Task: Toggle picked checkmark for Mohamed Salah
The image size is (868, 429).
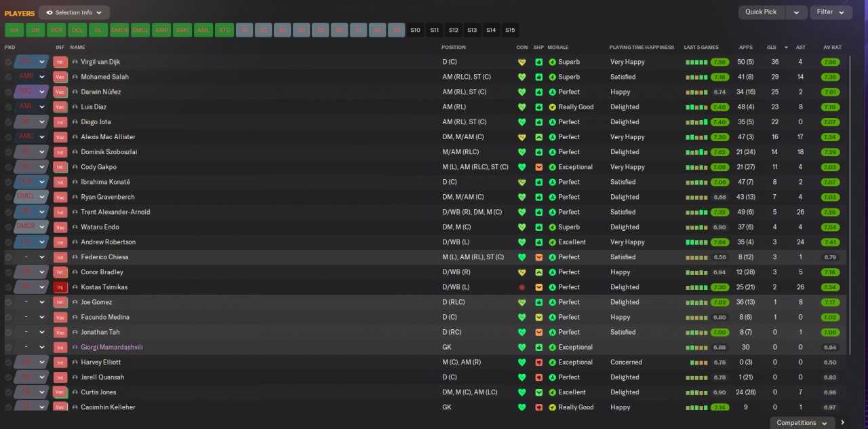Action: pos(8,77)
